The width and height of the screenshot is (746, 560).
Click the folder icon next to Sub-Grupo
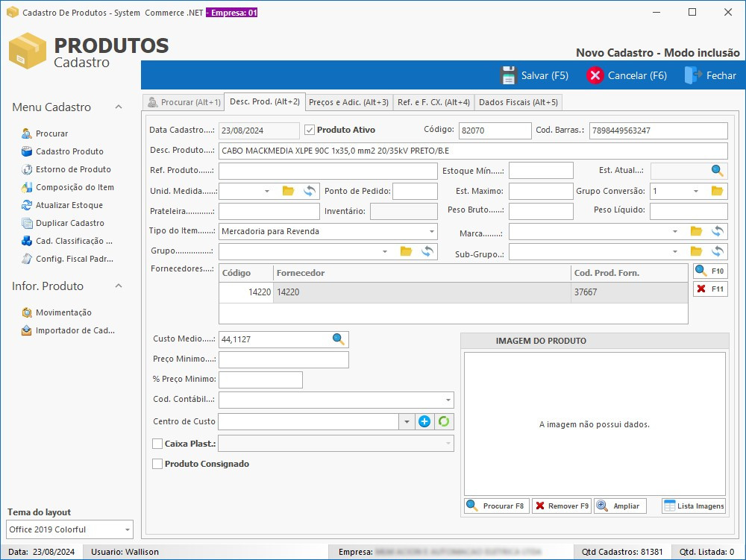[696, 252]
